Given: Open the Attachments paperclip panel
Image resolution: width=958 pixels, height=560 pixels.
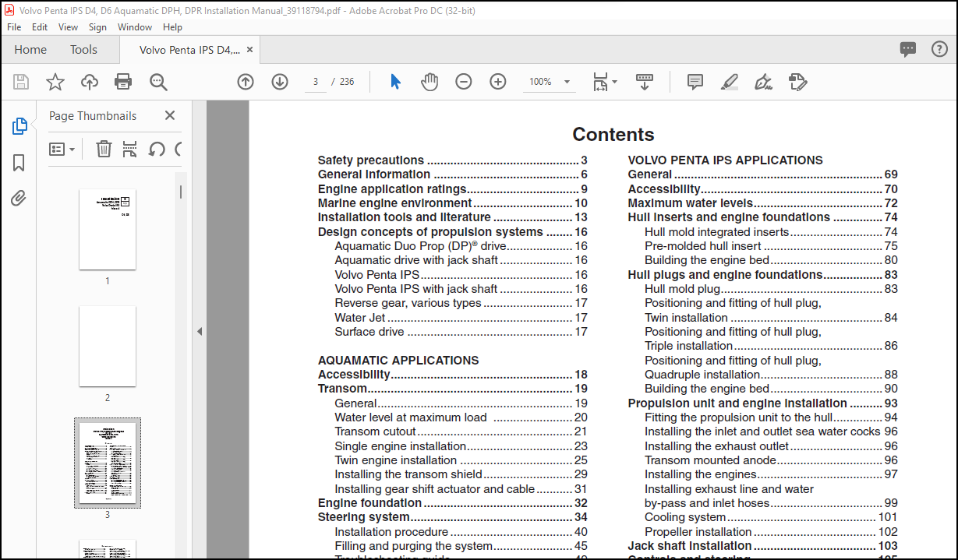Looking at the screenshot, I should 19,199.
